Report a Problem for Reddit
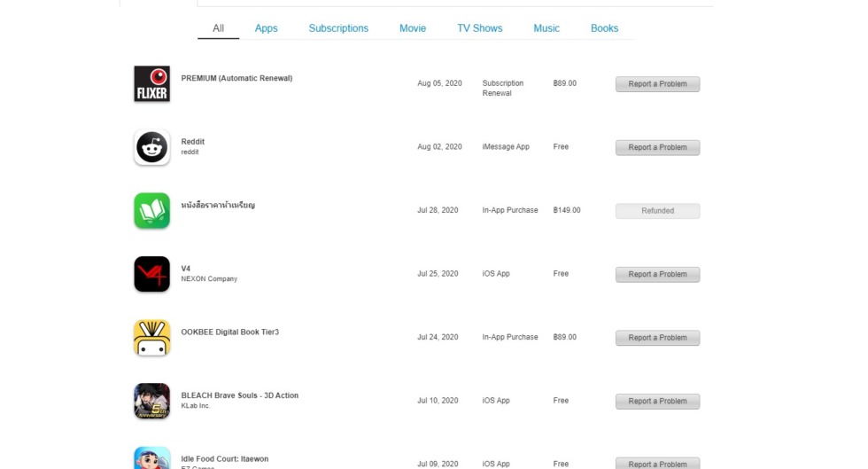The height and width of the screenshot is (469, 868). point(657,147)
